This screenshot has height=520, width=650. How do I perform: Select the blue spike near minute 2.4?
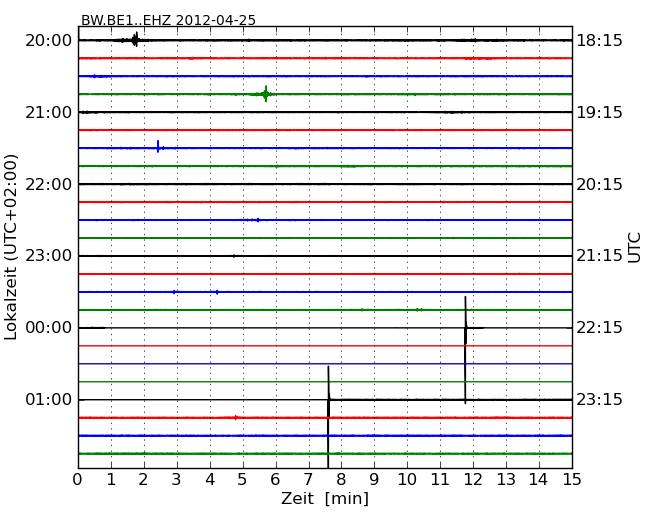(x=159, y=147)
